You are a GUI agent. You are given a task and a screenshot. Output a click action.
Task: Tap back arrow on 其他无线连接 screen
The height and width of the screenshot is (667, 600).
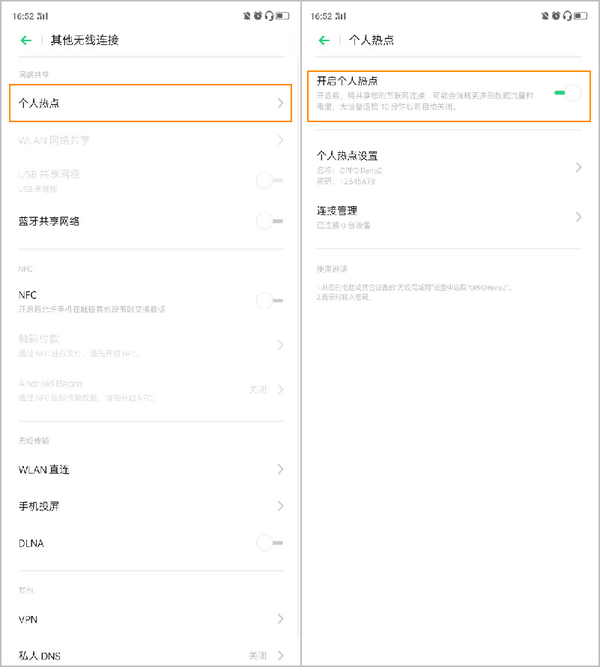coord(25,40)
